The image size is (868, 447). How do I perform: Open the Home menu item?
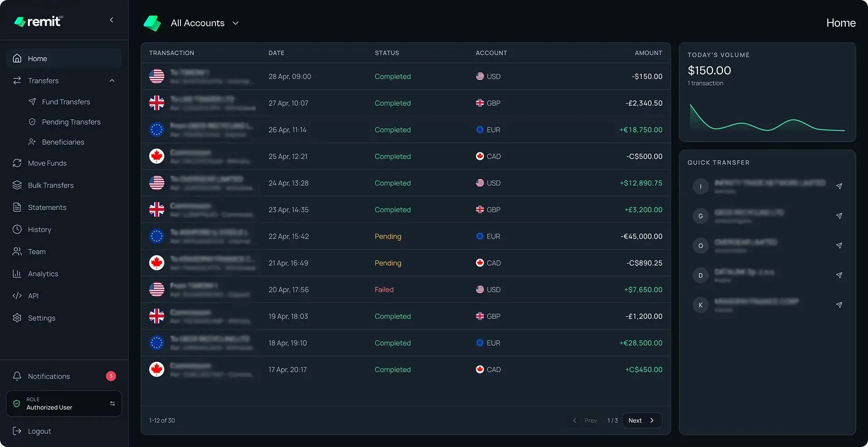pyautogui.click(x=64, y=58)
